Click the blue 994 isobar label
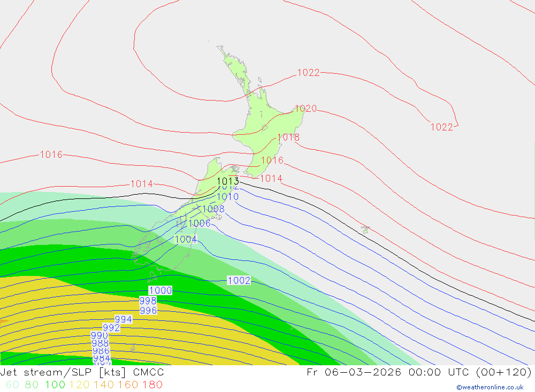The width and height of the screenshot is (535, 392). (123, 319)
